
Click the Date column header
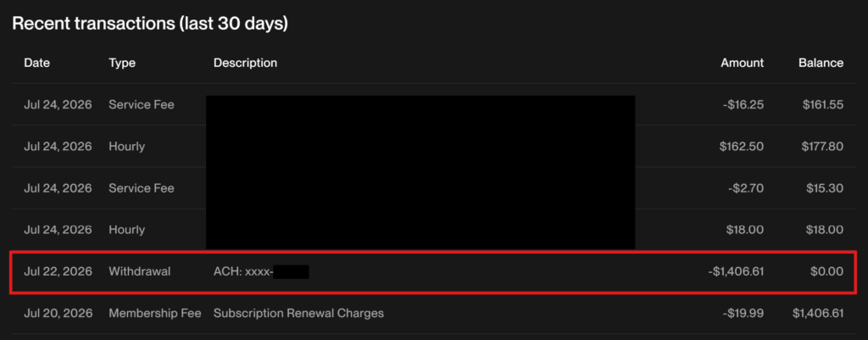[36, 63]
